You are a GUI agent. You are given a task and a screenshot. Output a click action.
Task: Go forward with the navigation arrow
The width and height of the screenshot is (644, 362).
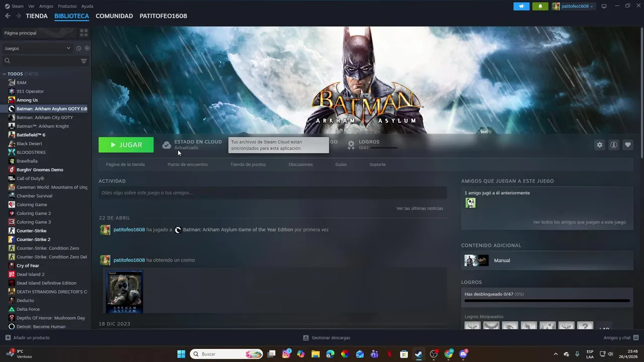point(18,16)
